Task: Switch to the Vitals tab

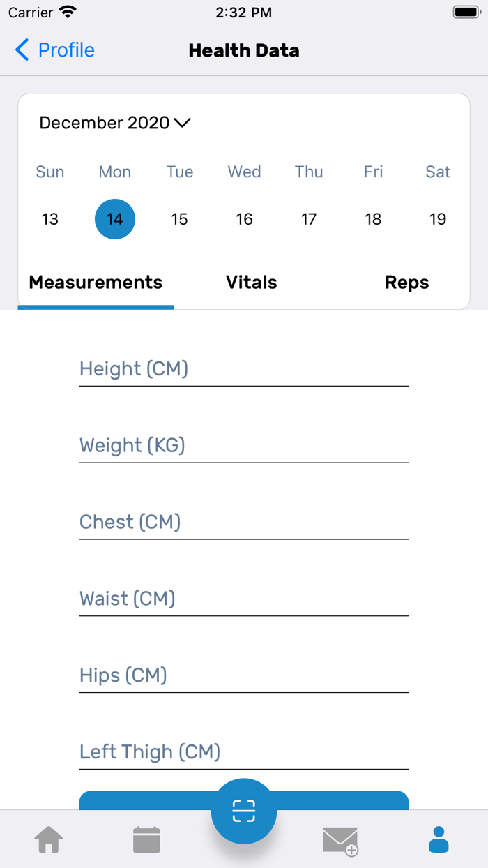Action: point(251,283)
